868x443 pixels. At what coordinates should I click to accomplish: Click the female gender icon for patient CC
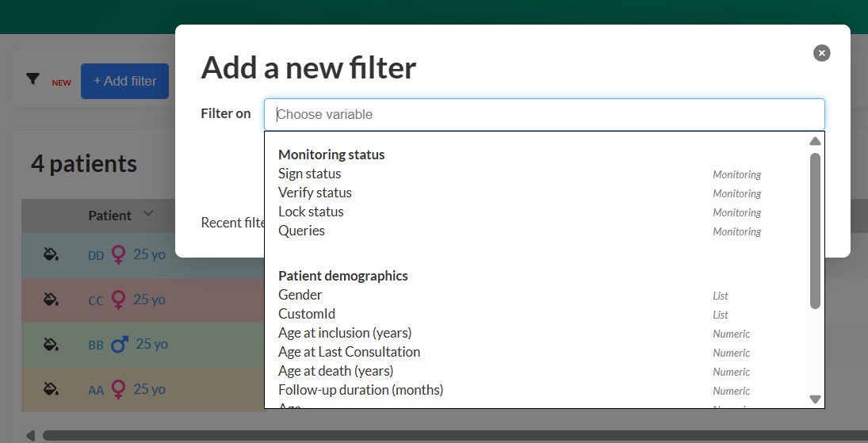tap(119, 300)
